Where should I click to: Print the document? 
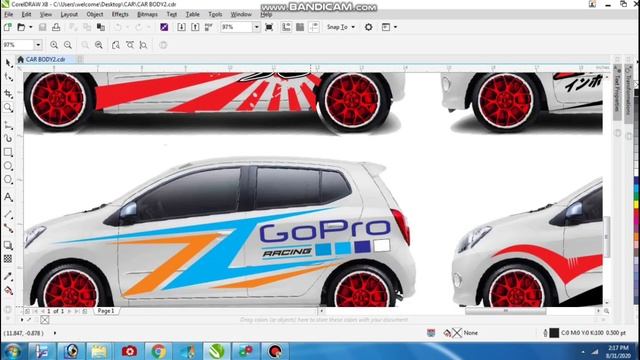56,27
